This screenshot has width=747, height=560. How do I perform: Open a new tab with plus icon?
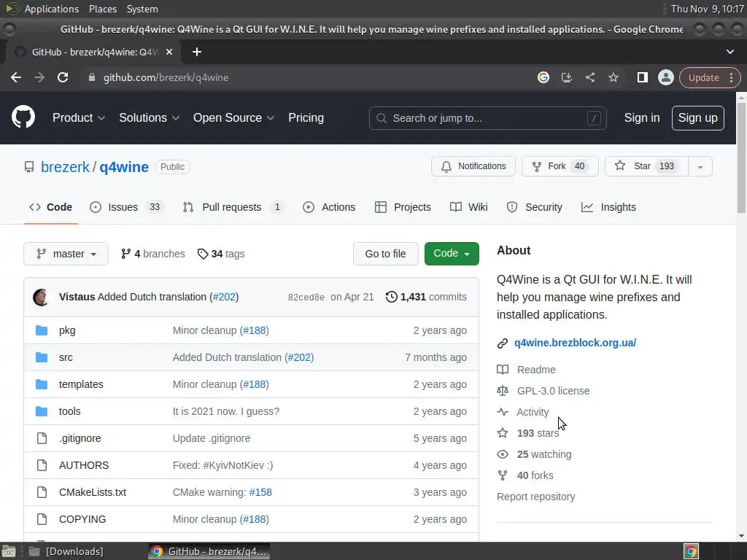pyautogui.click(x=197, y=52)
